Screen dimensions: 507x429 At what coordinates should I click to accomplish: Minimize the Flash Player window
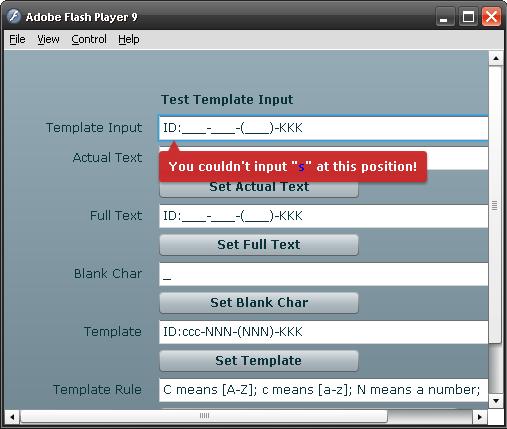pos(444,17)
